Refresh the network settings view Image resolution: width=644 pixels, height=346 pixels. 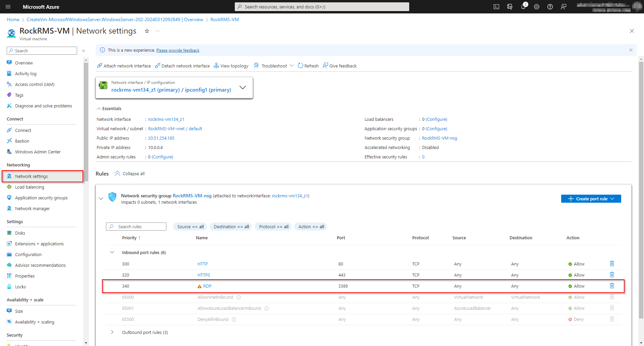click(308, 65)
